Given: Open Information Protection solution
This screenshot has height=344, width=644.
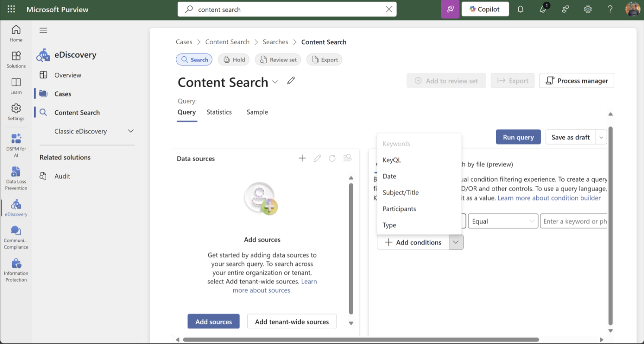Looking at the screenshot, I should [x=16, y=270].
